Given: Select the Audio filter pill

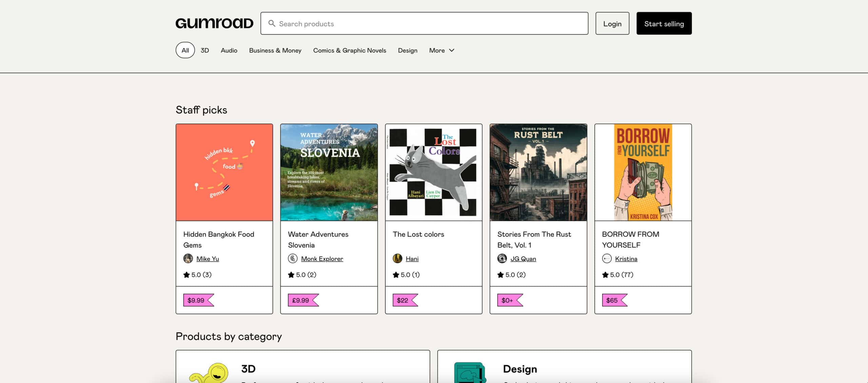Looking at the screenshot, I should (229, 50).
